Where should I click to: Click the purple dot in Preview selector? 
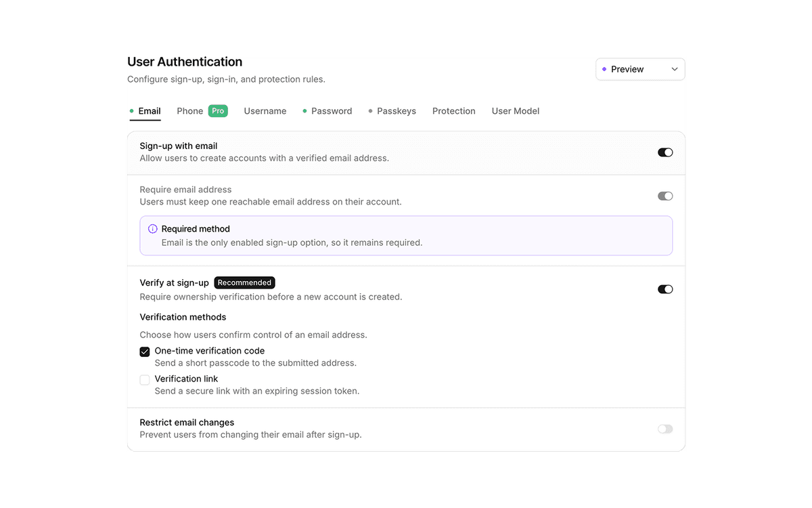(x=604, y=69)
